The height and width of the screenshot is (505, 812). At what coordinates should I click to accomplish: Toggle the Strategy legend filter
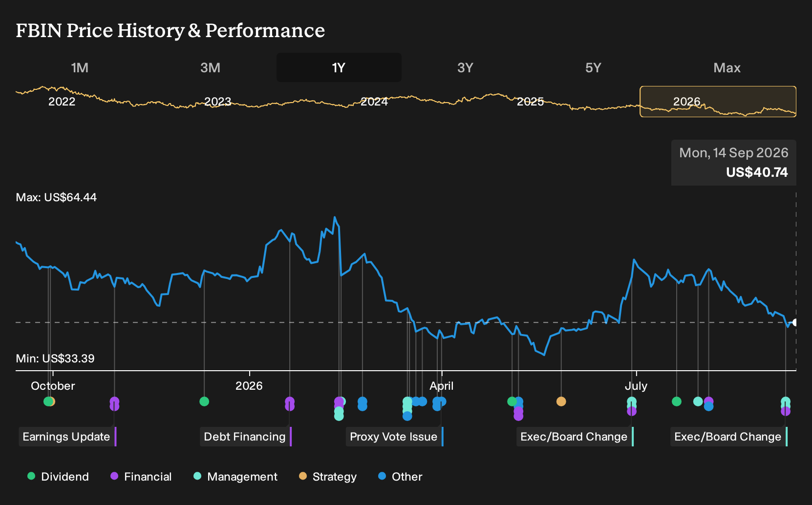(x=328, y=477)
